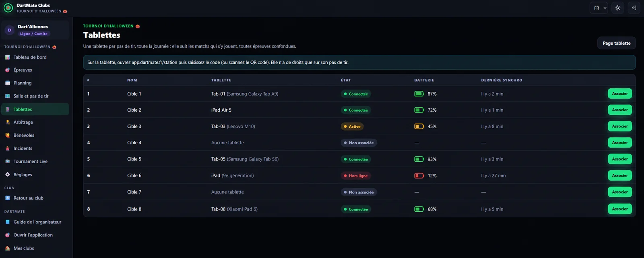Open Réglages gear icon

[x=7, y=175]
